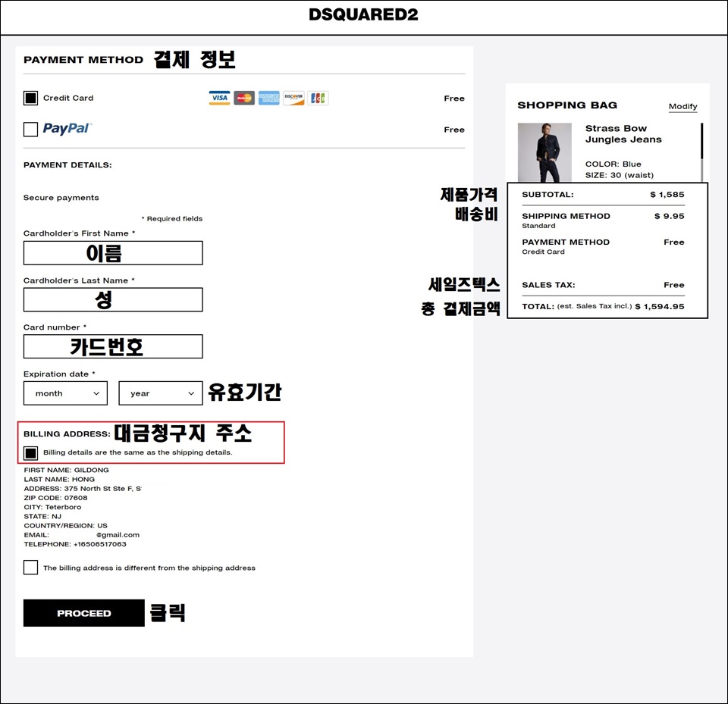Click the ZIP CODE: 07608 line
728x704 pixels.
click(x=55, y=497)
